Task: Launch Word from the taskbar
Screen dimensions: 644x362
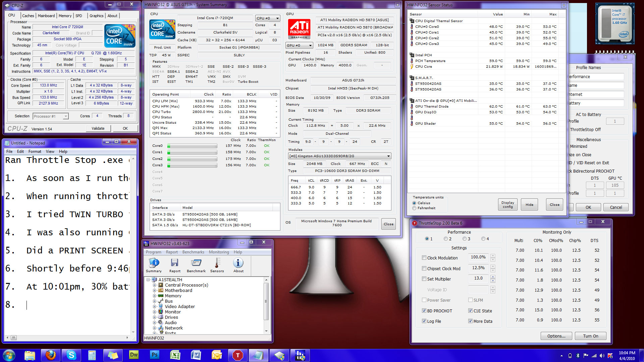Action: tap(196, 355)
